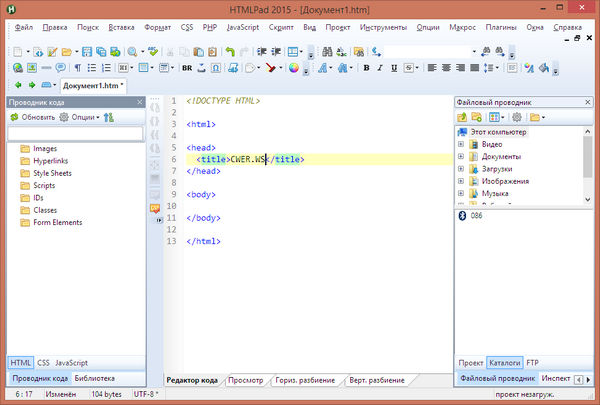
Task: Toggle Italic formatting button
Action: pos(382,69)
